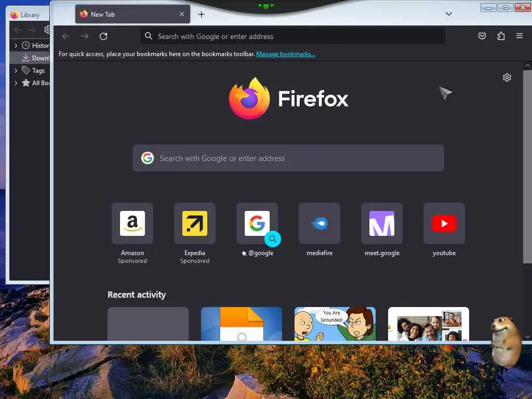The image size is (532, 399).
Task: Click the Google G icon in search box
Action: [x=148, y=158]
